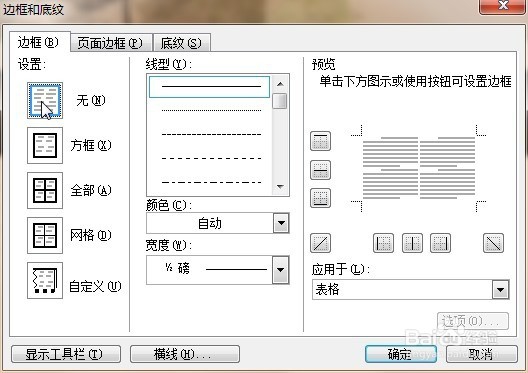
Task: Click the 全部(A) setting label
Action: pyautogui.click(x=91, y=190)
